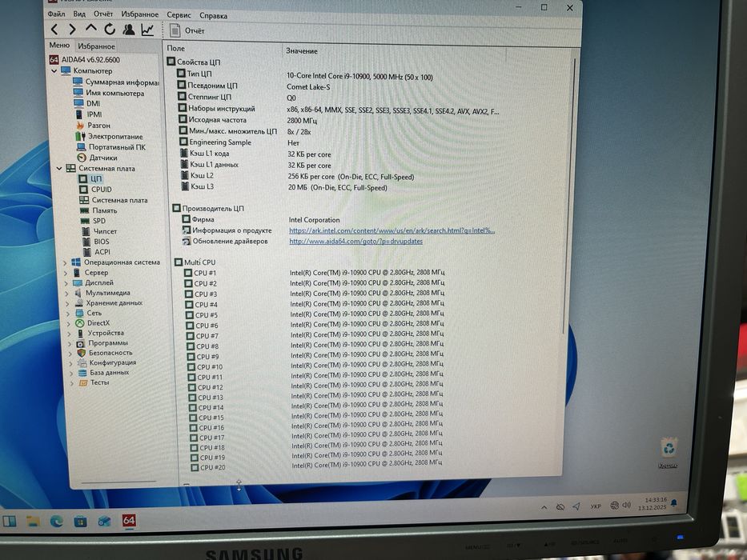The width and height of the screenshot is (747, 560).
Task: Launch Microsoft Edge from the taskbar
Action: tap(56, 521)
